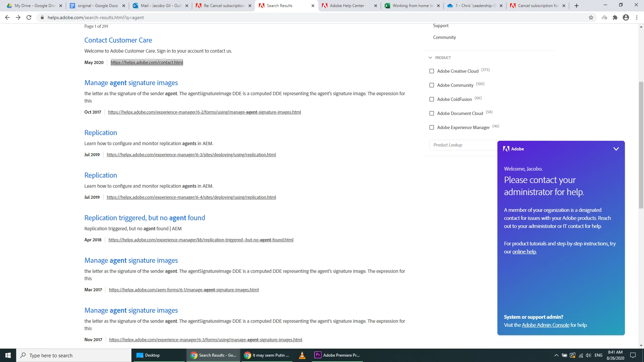Image resolution: width=644 pixels, height=362 pixels.
Task: Open VLC media player in taskbar
Action: pos(302,355)
